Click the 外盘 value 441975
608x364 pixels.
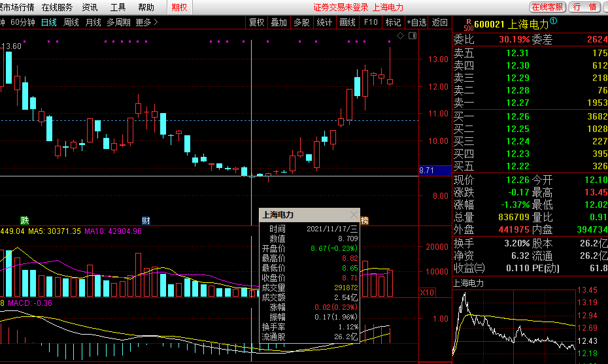click(x=514, y=229)
